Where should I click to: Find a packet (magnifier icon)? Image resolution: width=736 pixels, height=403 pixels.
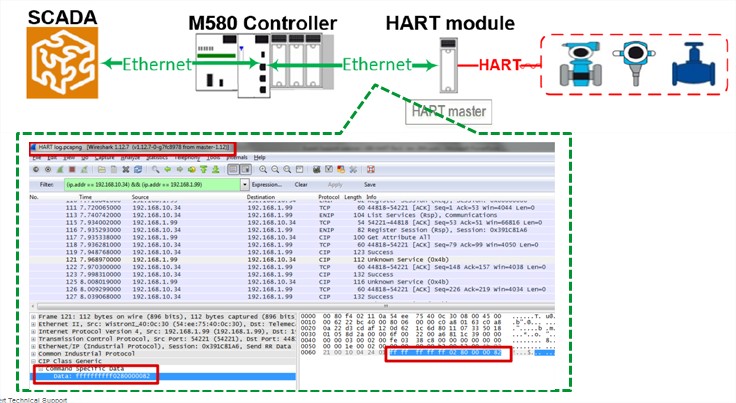[x=155, y=169]
